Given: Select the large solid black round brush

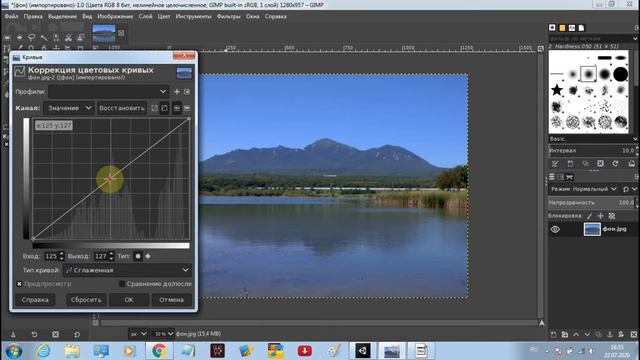Looking at the screenshot, I should click(x=620, y=74).
